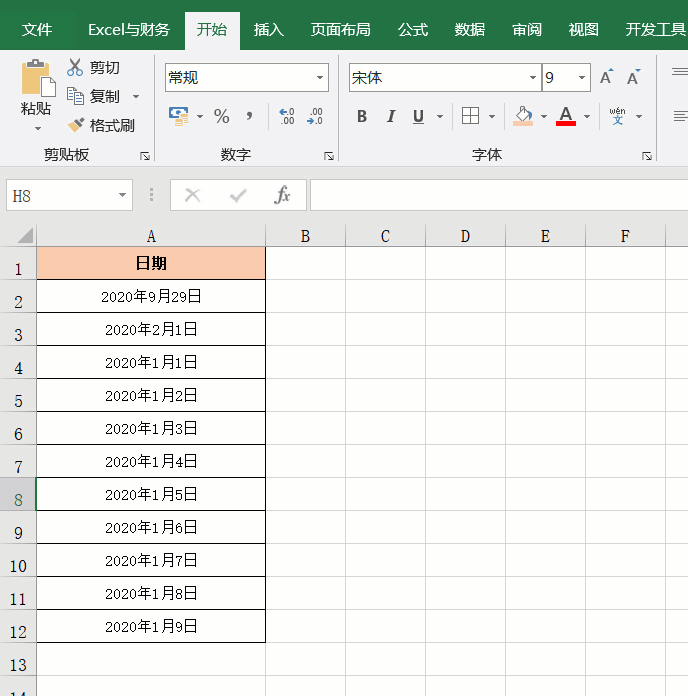Open Clipboard pane launcher
The width and height of the screenshot is (688, 696).
[145, 156]
